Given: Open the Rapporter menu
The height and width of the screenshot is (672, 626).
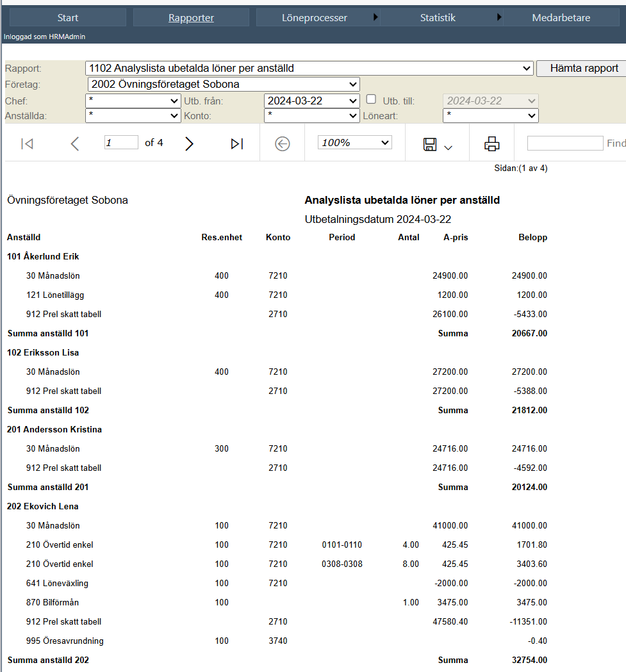Looking at the screenshot, I should coord(191,17).
